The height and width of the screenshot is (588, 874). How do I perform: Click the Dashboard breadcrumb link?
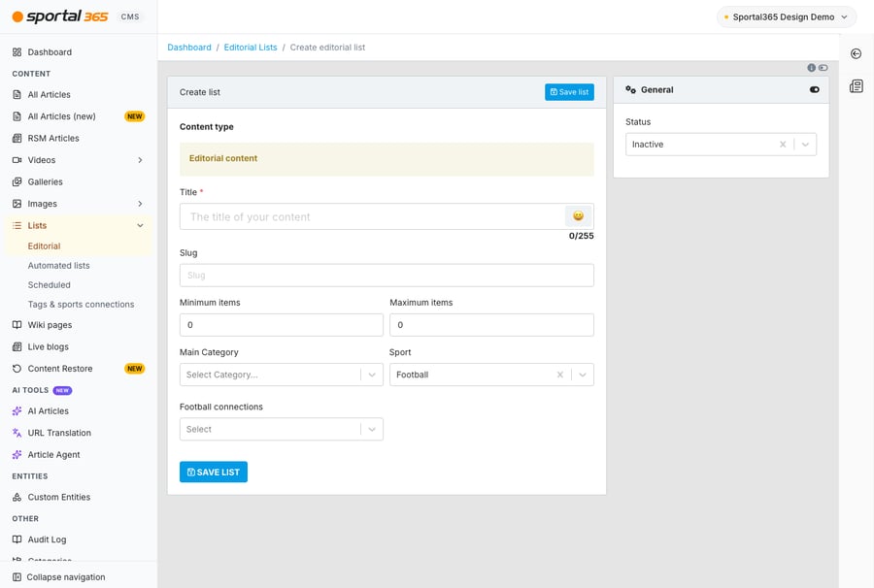(x=189, y=48)
